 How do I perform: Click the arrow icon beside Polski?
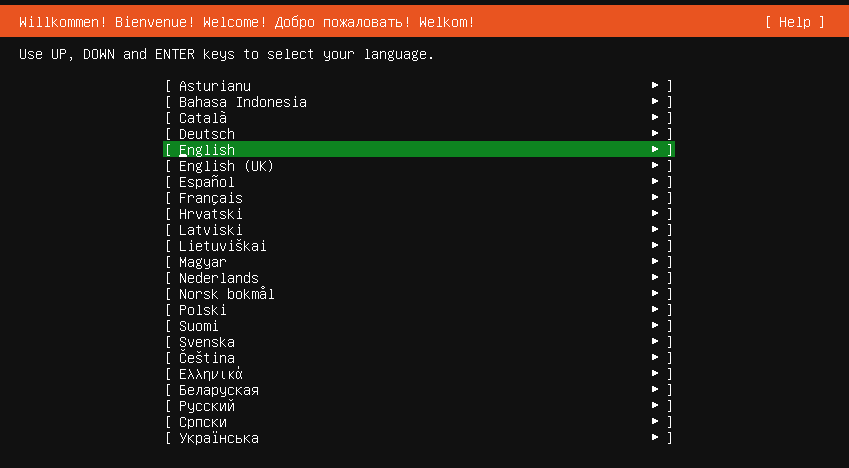pyautogui.click(x=655, y=309)
